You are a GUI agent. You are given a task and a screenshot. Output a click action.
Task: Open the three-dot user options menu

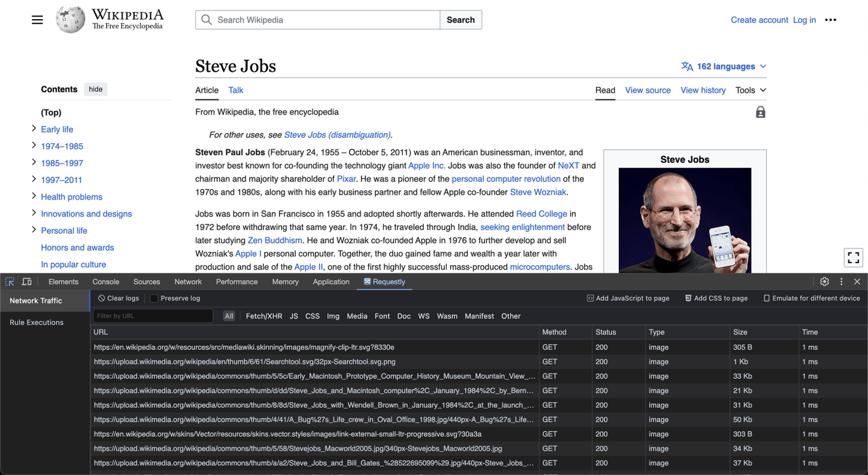tap(831, 20)
